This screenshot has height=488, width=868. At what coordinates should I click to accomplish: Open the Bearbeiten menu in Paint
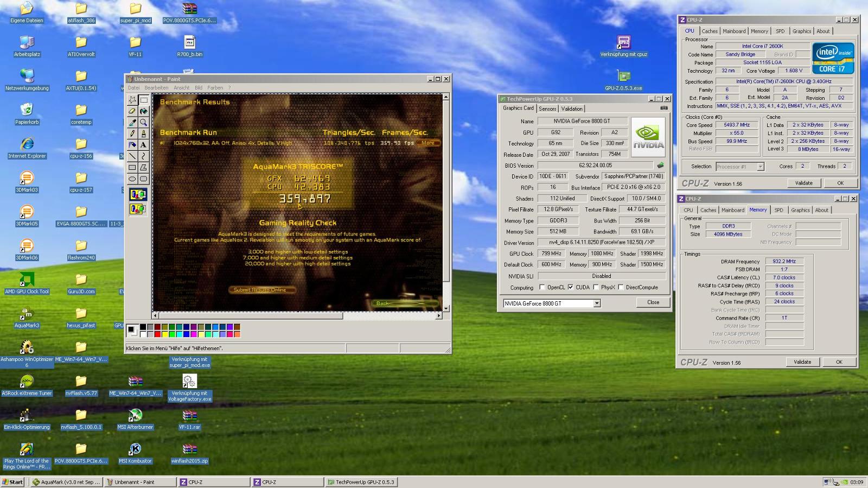click(156, 87)
